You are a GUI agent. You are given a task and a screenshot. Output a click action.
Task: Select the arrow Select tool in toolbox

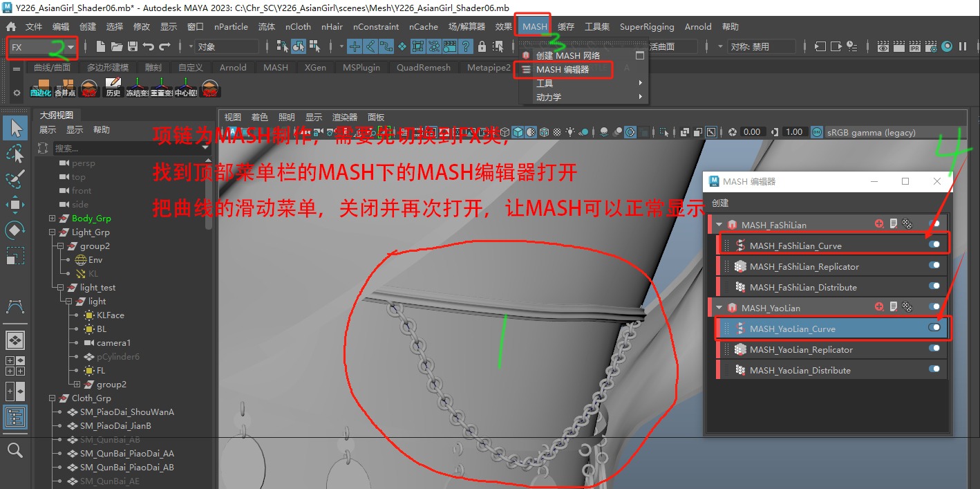point(15,128)
